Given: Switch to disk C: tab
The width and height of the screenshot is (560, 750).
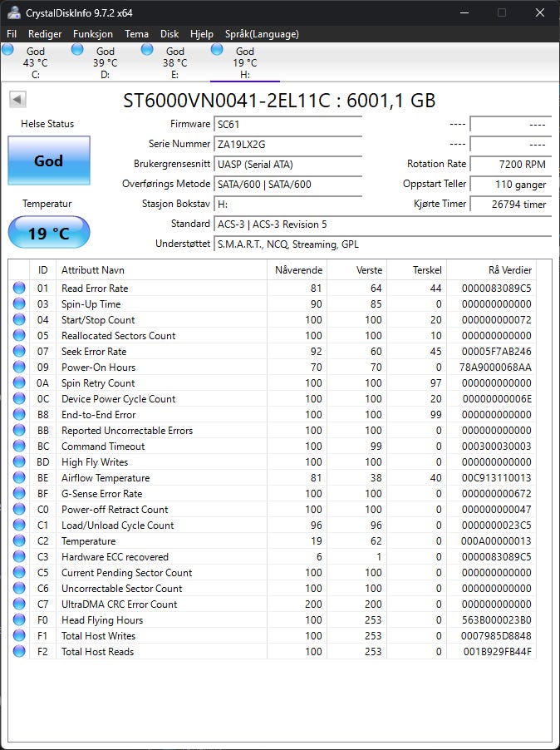Looking at the screenshot, I should point(36,62).
